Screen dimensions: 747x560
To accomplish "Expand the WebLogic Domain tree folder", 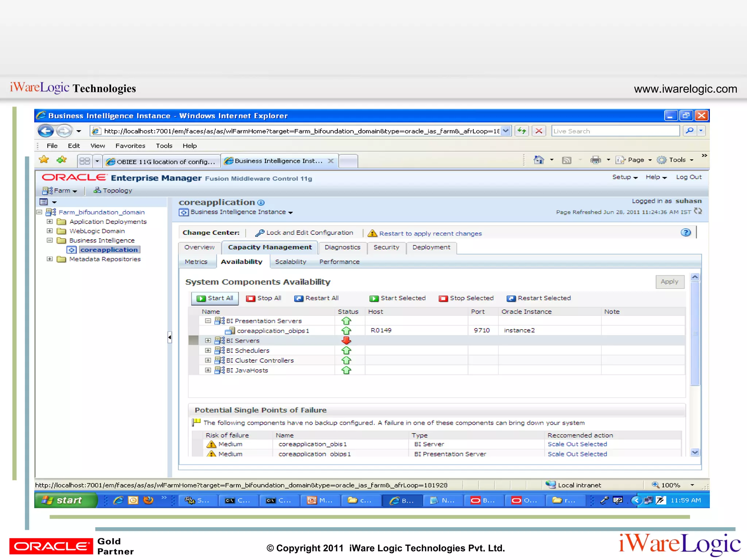I will click(x=50, y=231).
